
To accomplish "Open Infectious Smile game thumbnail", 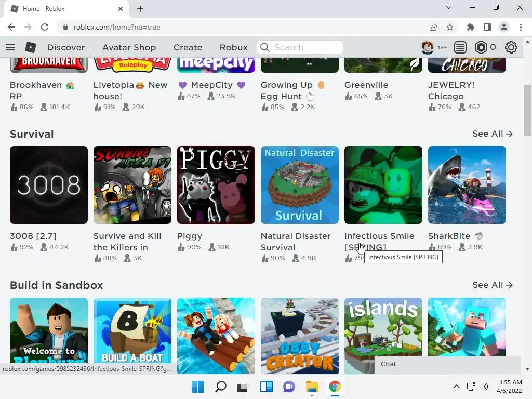I will tap(383, 185).
